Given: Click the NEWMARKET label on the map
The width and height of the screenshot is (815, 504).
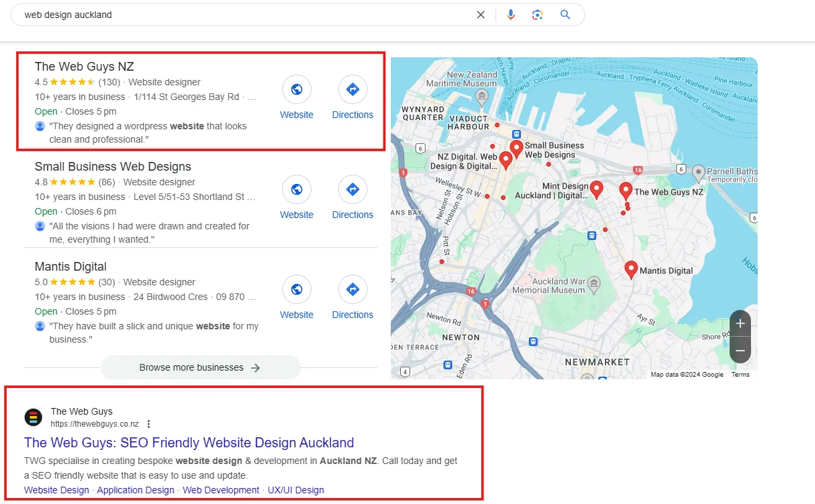Looking at the screenshot, I should click(x=597, y=362).
